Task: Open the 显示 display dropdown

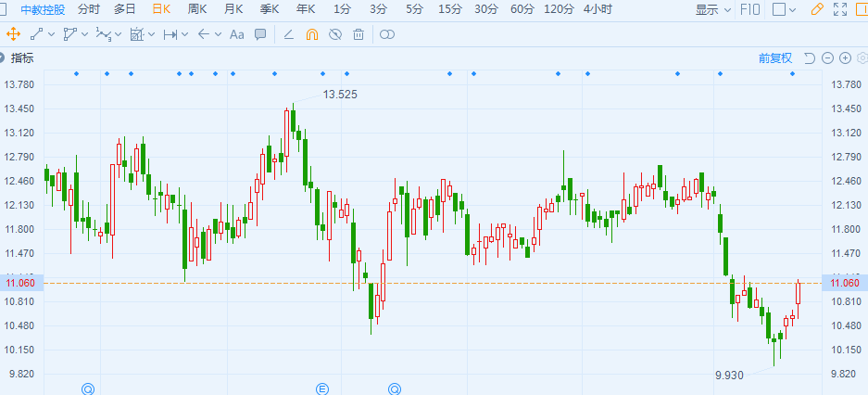Action: coord(713,9)
